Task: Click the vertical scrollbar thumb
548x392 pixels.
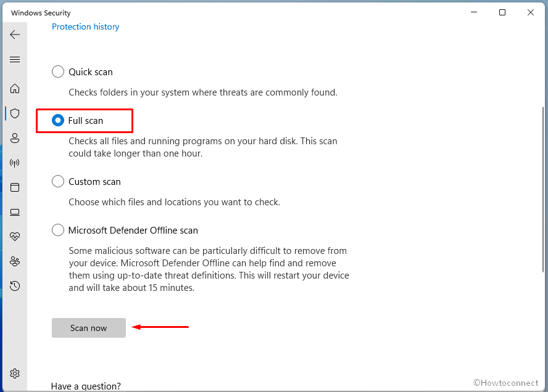Action: (x=543, y=189)
